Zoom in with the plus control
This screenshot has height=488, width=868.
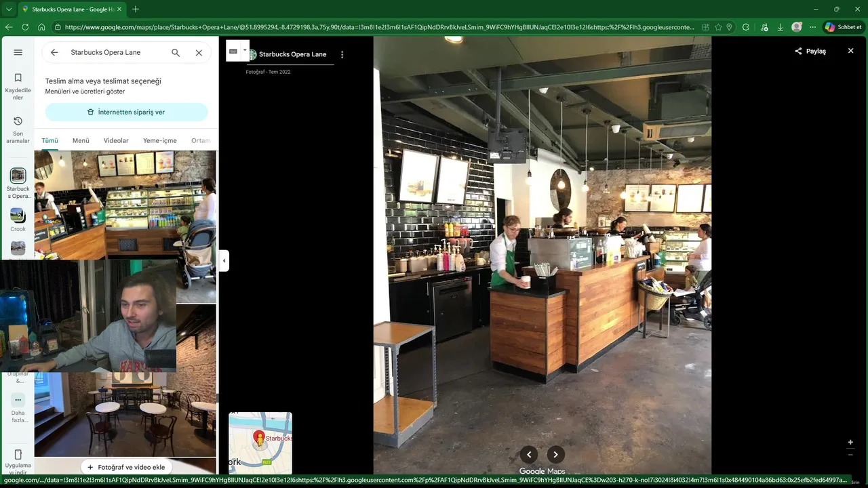(850, 442)
